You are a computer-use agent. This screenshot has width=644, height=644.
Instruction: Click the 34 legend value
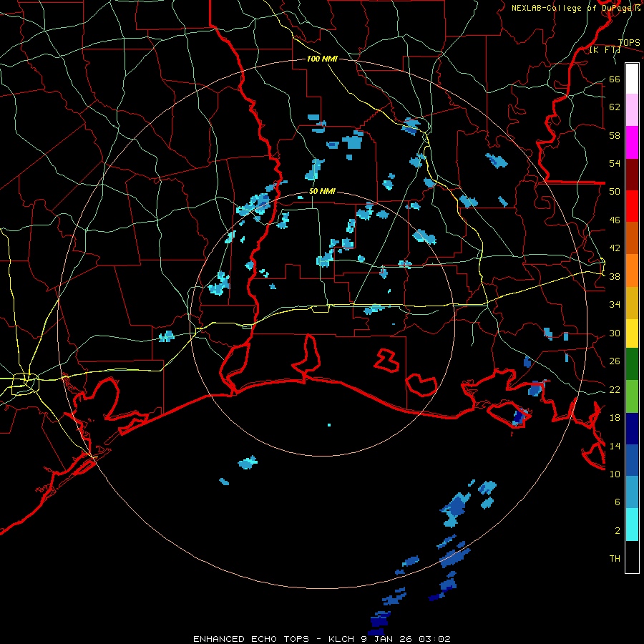click(615, 304)
